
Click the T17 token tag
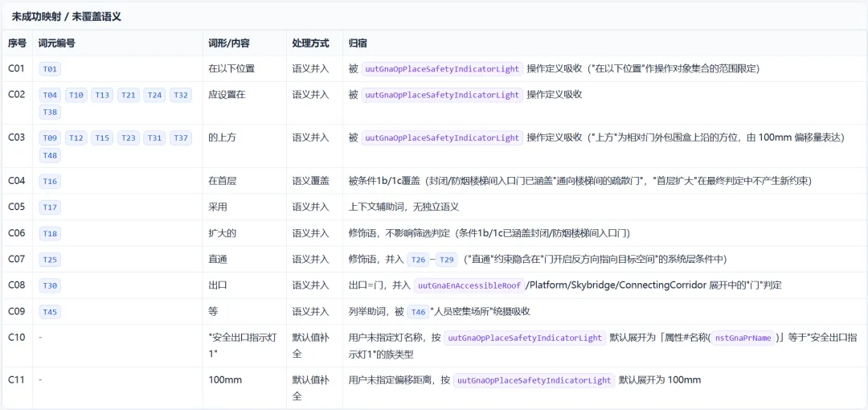click(x=50, y=207)
